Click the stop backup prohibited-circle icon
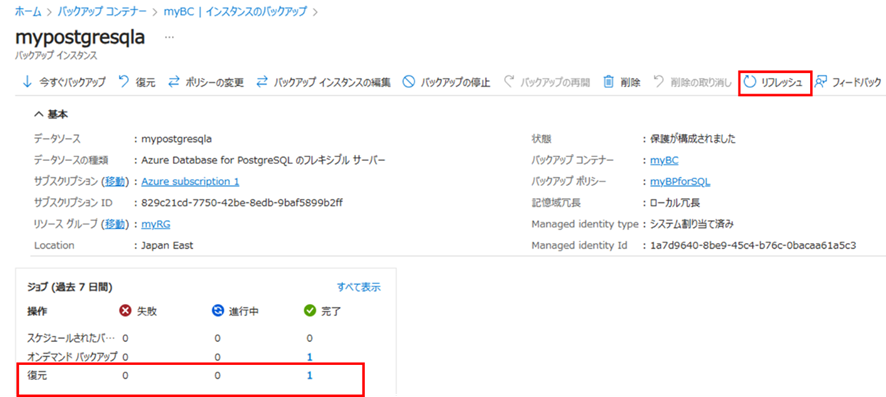 (409, 82)
